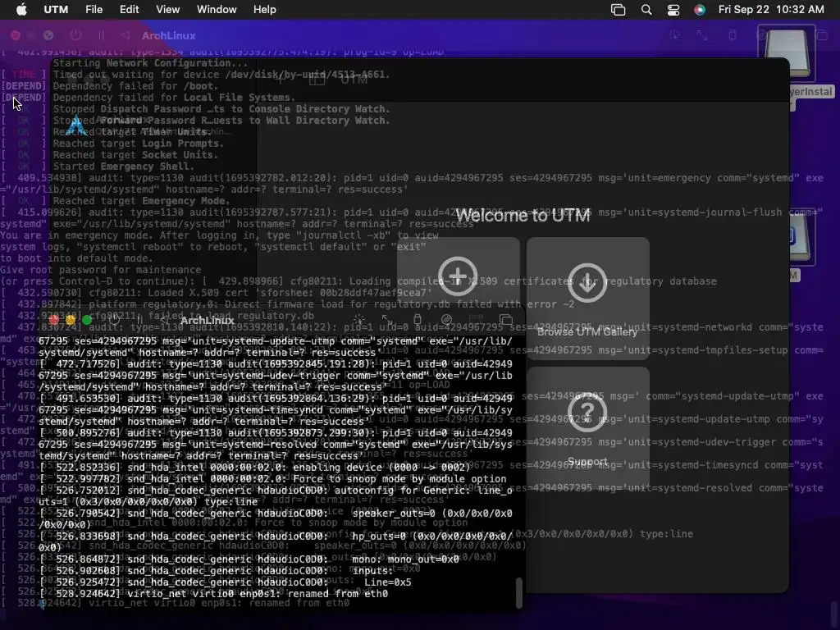
Task: Click the front ArchLinux terminal scrollbar
Action: tap(518, 592)
